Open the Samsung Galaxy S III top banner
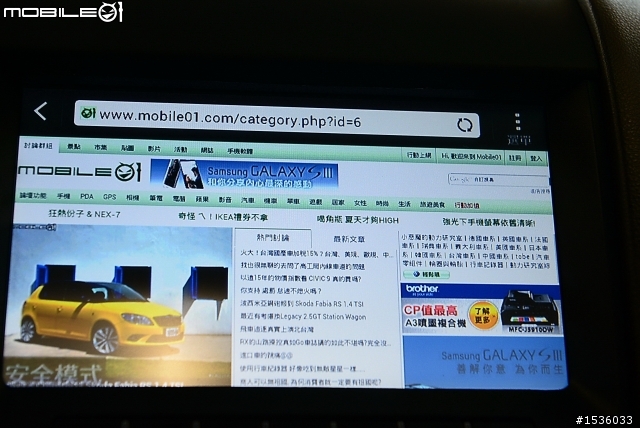Viewport: 640px width, 428px height. pyautogui.click(x=244, y=174)
